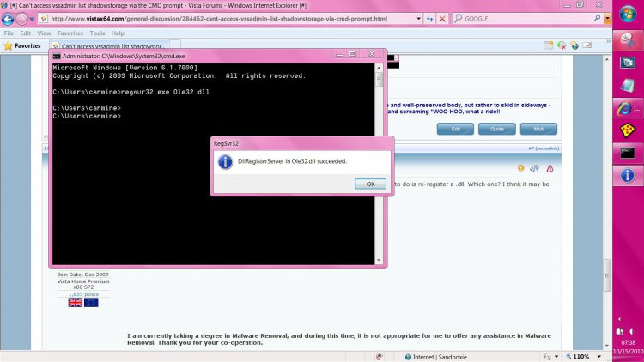Screen dimensions: 644x362
Task: Click the Internet Explorer page scrollbar thumb
Action: coord(607,276)
